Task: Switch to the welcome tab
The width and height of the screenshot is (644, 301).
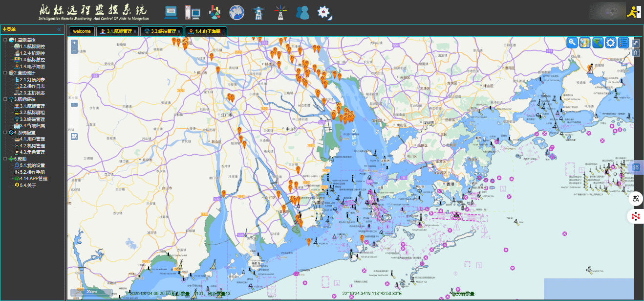Action: (82, 31)
